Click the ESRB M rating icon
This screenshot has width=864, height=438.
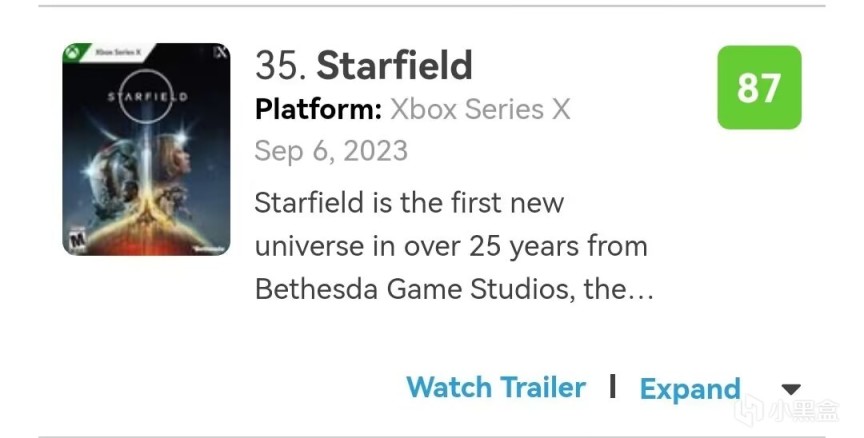tap(72, 241)
